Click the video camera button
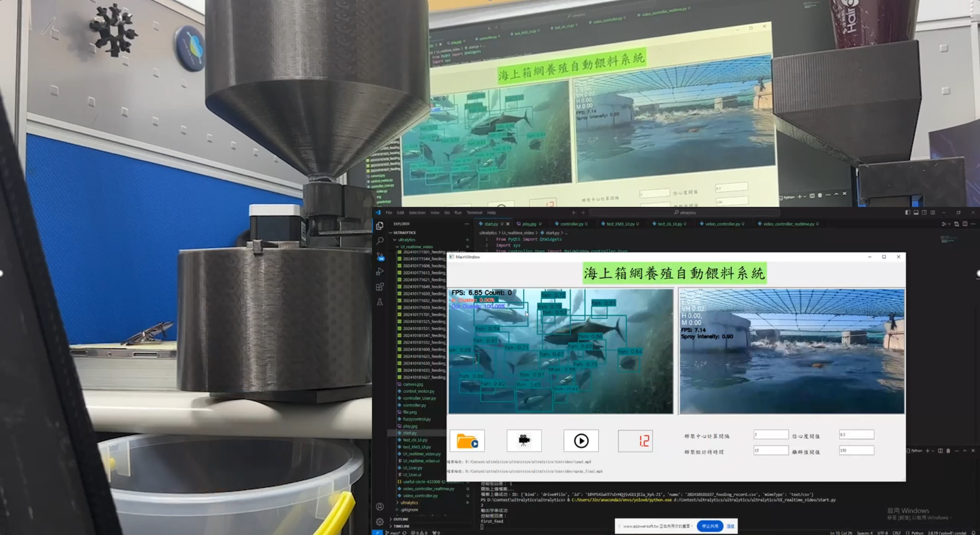This screenshot has height=535, width=980. 524,441
